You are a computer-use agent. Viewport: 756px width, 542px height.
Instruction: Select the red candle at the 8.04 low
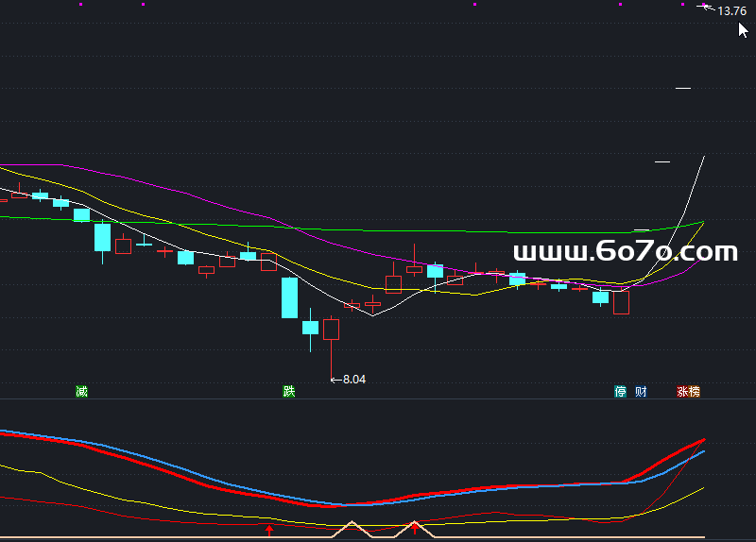pyautogui.click(x=331, y=329)
